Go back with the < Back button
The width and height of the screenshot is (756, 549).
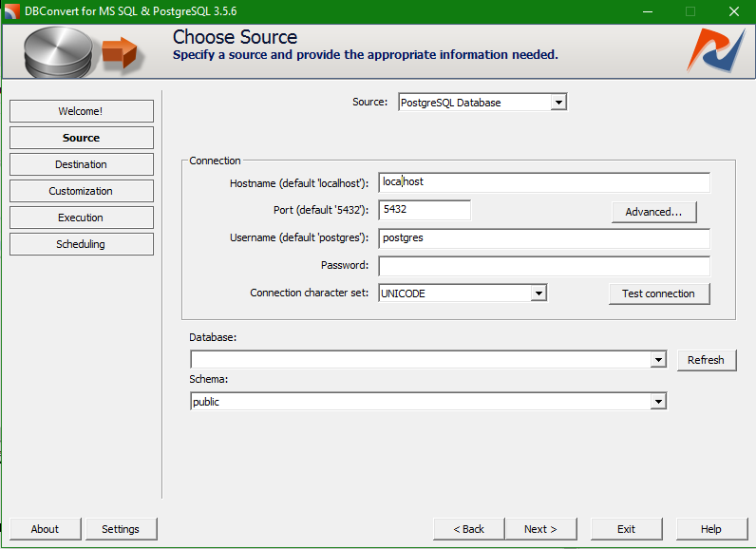pos(468,529)
